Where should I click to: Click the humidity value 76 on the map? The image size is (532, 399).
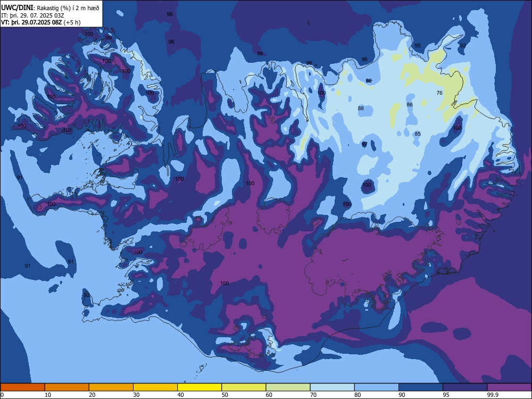click(x=439, y=93)
